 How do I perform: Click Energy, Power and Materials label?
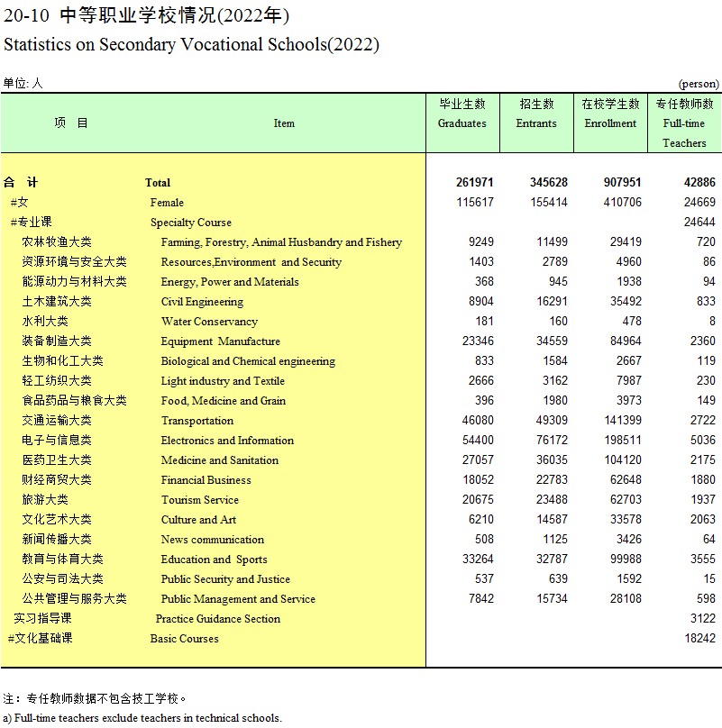click(x=230, y=282)
